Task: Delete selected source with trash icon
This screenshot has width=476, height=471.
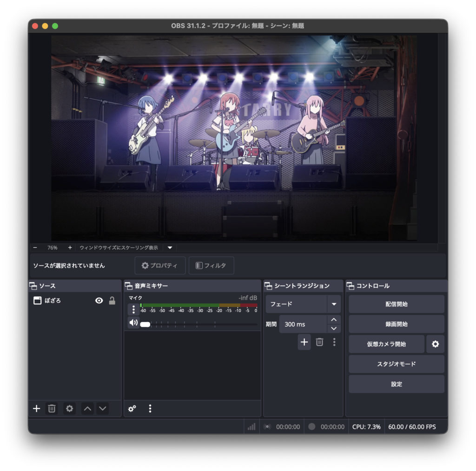Action: coord(52,409)
